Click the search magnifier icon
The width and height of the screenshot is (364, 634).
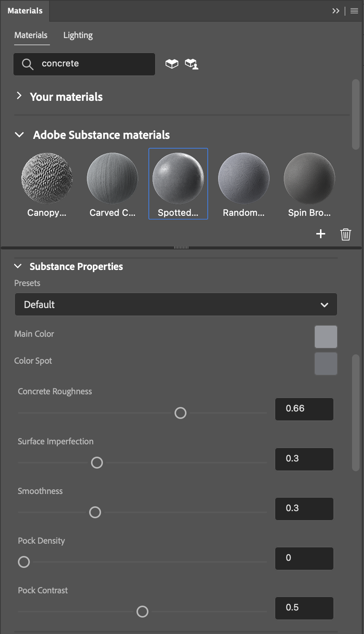click(28, 64)
